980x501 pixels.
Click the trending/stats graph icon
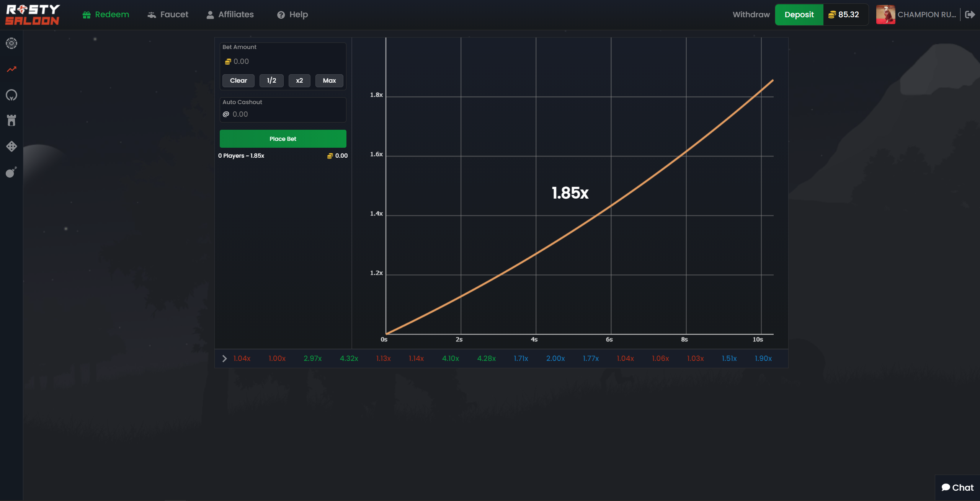coord(11,69)
